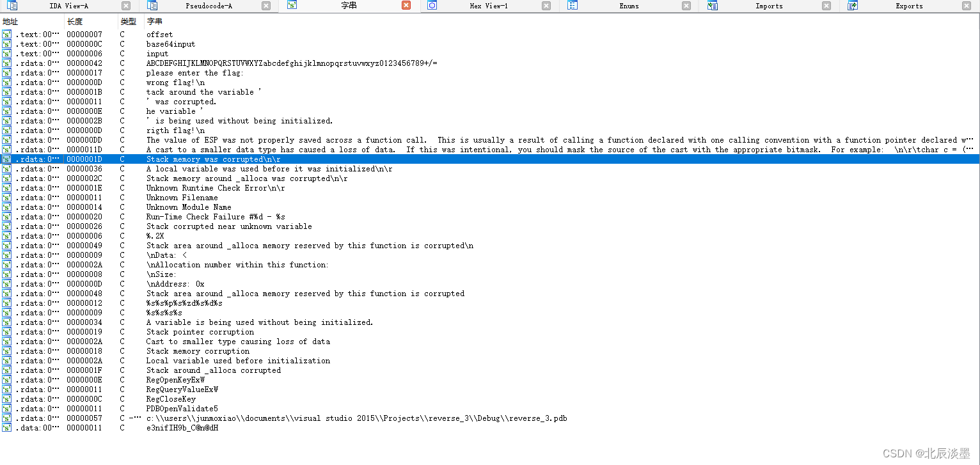This screenshot has height=465, width=980.
Task: Open the Exports tab
Action: 909,6
